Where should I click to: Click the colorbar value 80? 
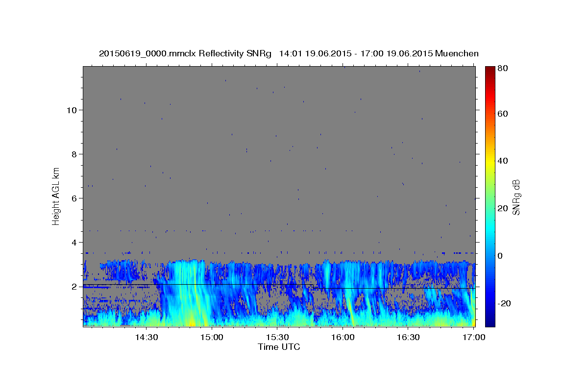click(x=504, y=69)
